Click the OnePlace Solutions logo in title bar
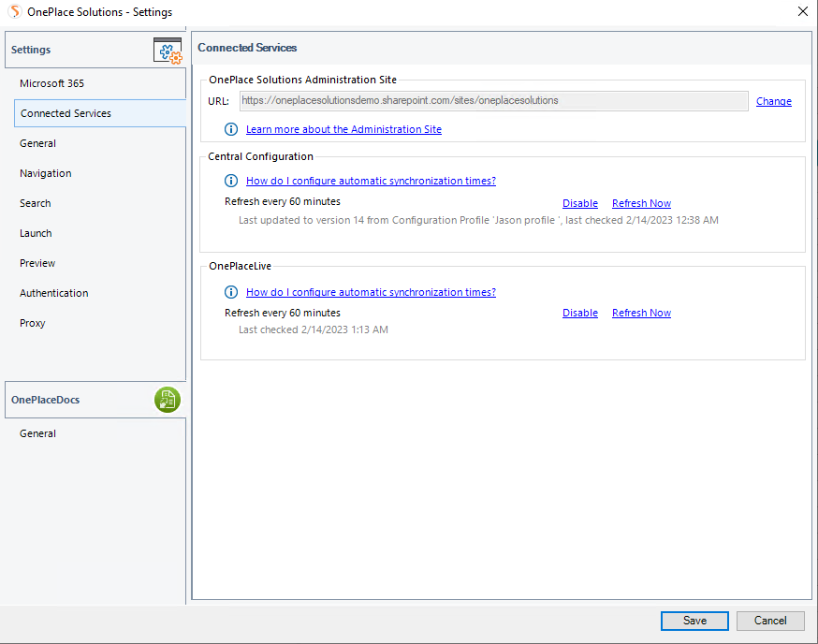Image resolution: width=818 pixels, height=644 pixels. tap(14, 12)
